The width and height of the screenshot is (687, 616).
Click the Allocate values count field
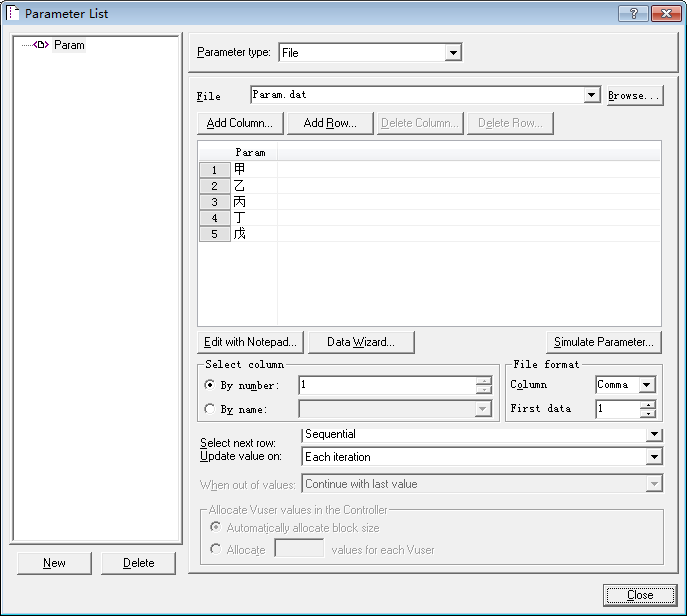point(299,549)
